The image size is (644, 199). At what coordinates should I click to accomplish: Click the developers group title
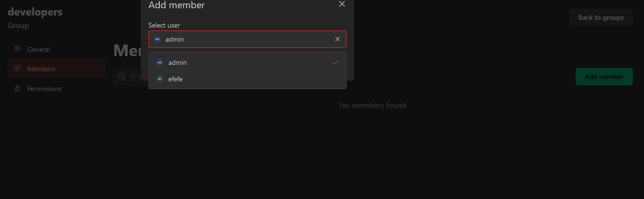click(35, 12)
